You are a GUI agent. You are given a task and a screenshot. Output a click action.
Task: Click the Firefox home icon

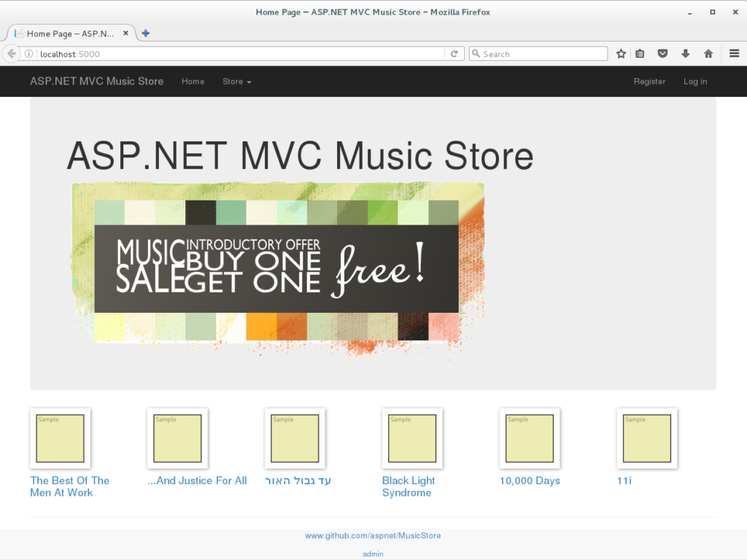pyautogui.click(x=708, y=54)
